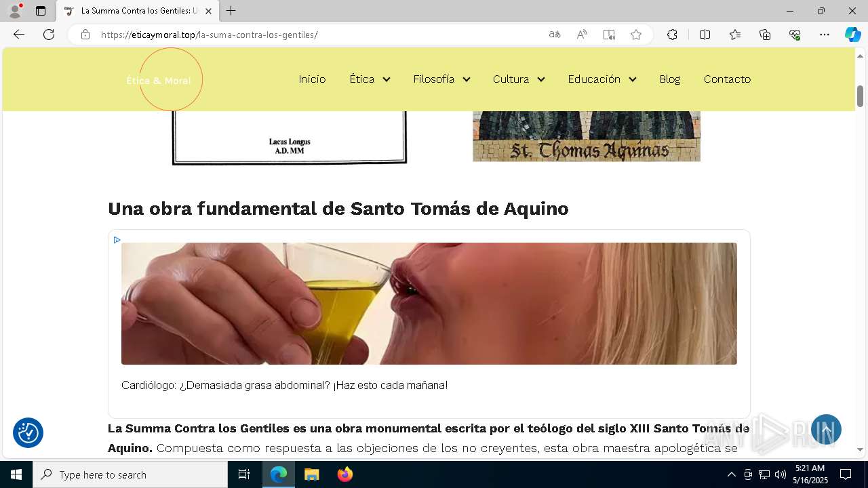
Task: Open network status tray icon
Action: 764,474
